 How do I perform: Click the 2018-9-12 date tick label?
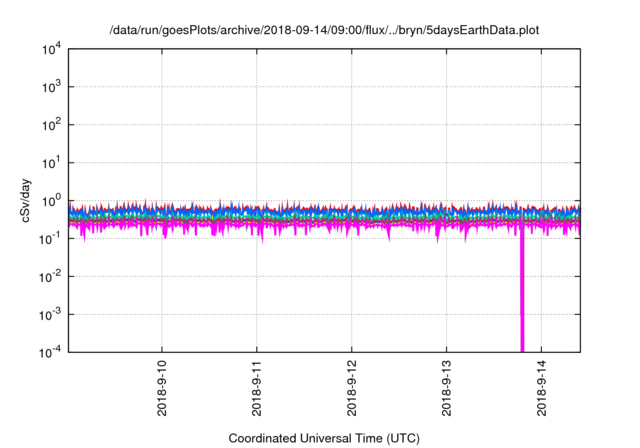coord(352,388)
